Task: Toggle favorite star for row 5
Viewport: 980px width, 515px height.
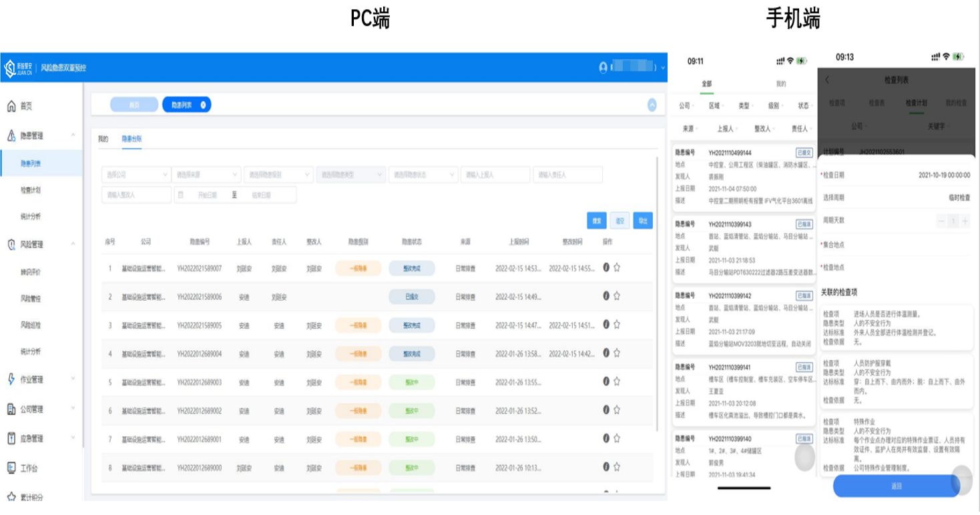Action: pyautogui.click(x=617, y=382)
